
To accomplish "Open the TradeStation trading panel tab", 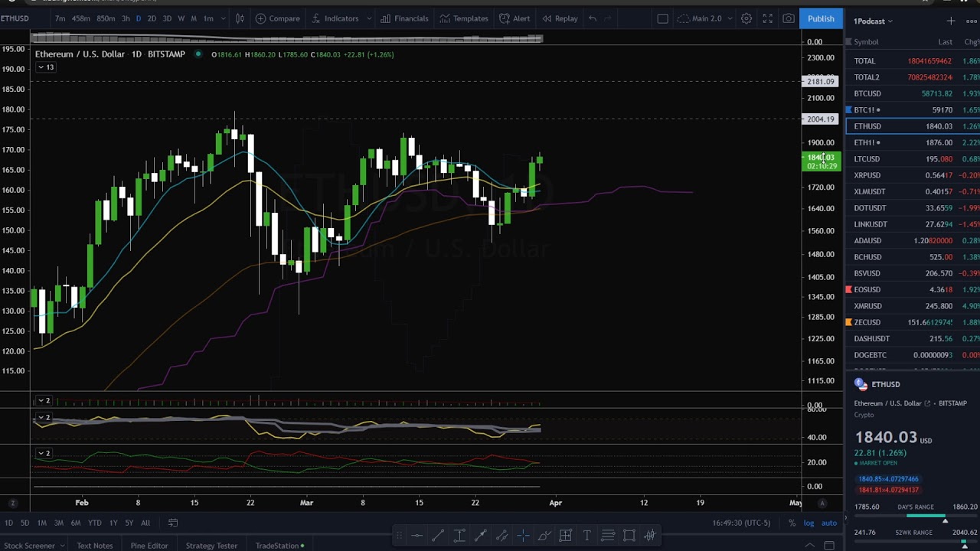I will 279,546.
